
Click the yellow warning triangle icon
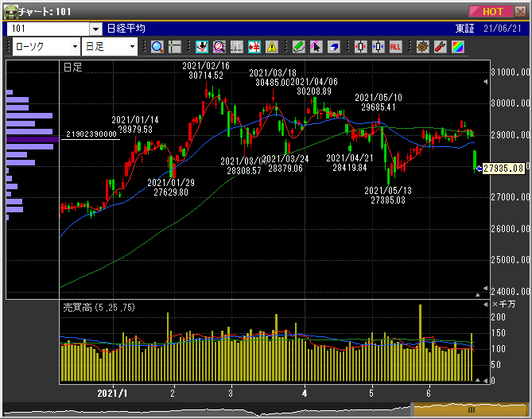pos(272,46)
